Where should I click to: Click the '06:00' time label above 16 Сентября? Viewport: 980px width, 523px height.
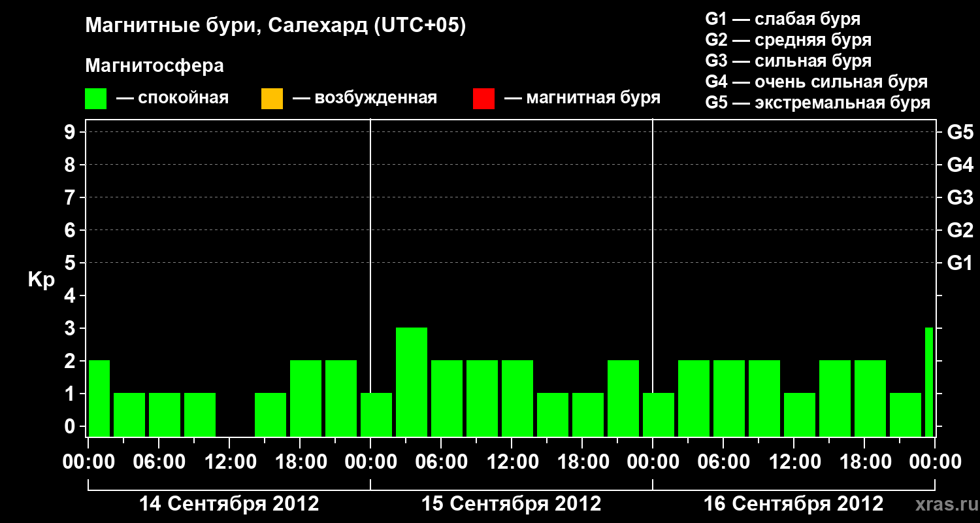click(x=723, y=462)
